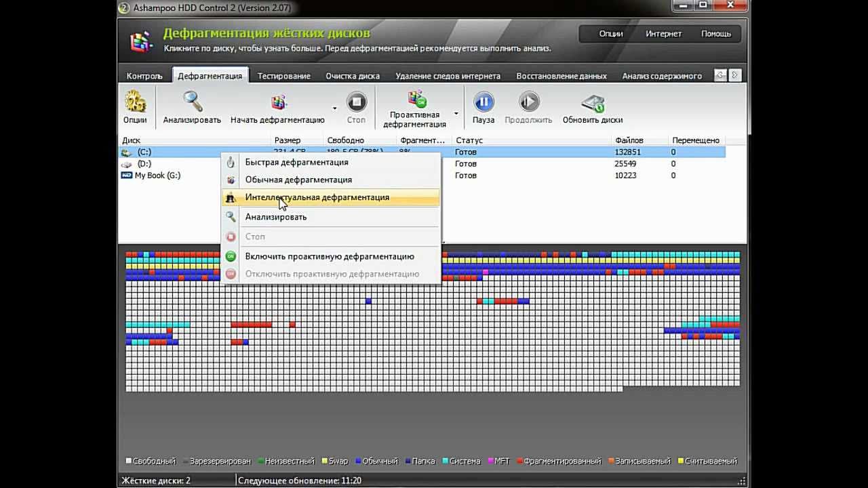The height and width of the screenshot is (488, 868).
Task: Click the Swap legend color swatch
Action: [x=324, y=461]
